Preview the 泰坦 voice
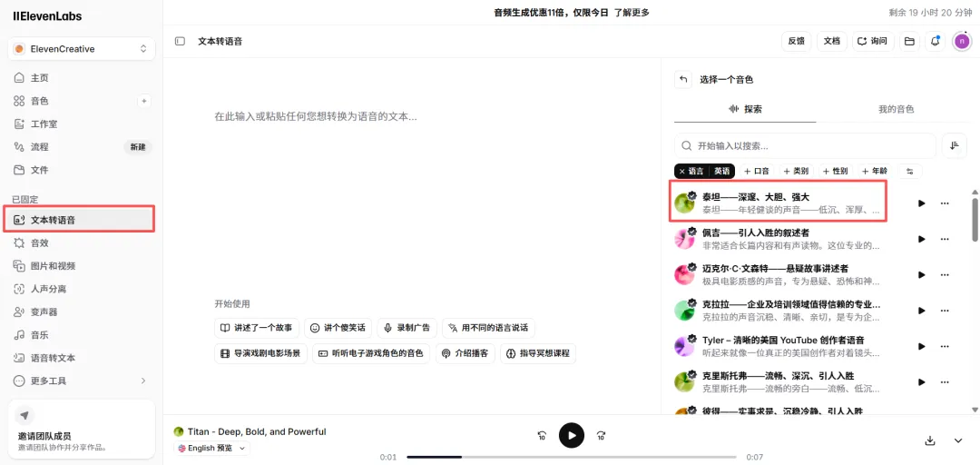This screenshot has width=980, height=465. (921, 203)
